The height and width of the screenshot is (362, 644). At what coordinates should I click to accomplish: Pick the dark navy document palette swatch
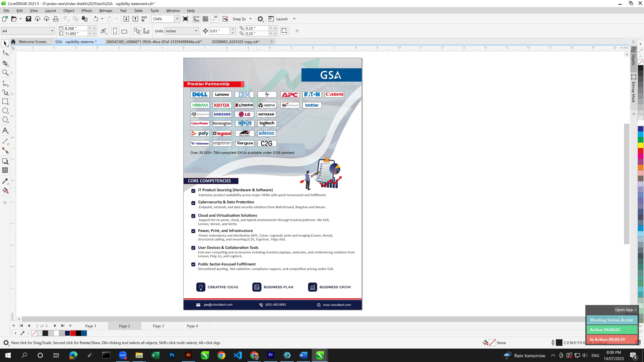pyautogui.click(x=67, y=333)
